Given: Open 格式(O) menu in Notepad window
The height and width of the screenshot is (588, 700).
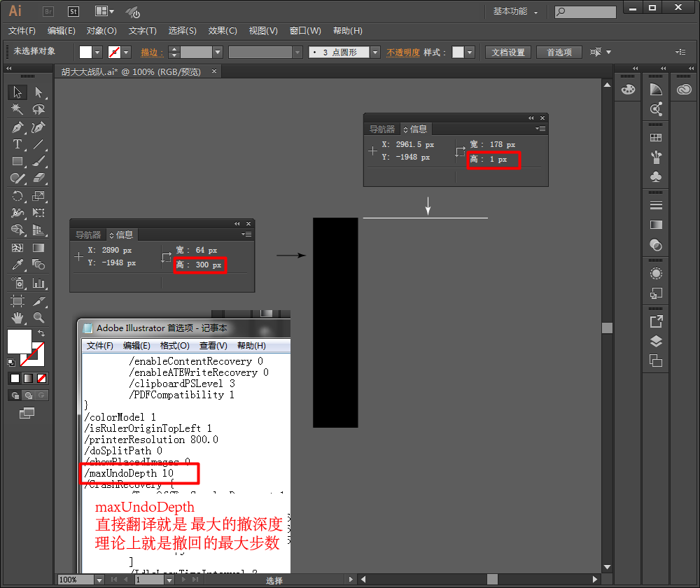Looking at the screenshot, I should pyautogui.click(x=174, y=346).
